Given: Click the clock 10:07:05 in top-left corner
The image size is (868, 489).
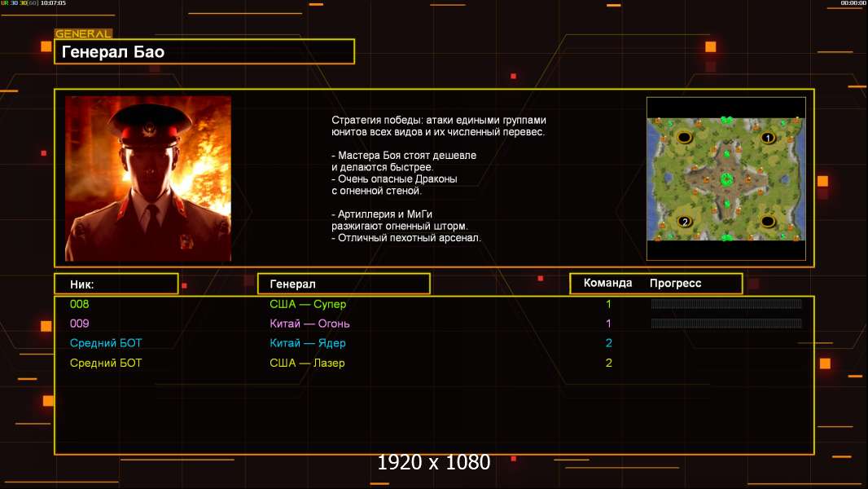Looking at the screenshot, I should [54, 3].
